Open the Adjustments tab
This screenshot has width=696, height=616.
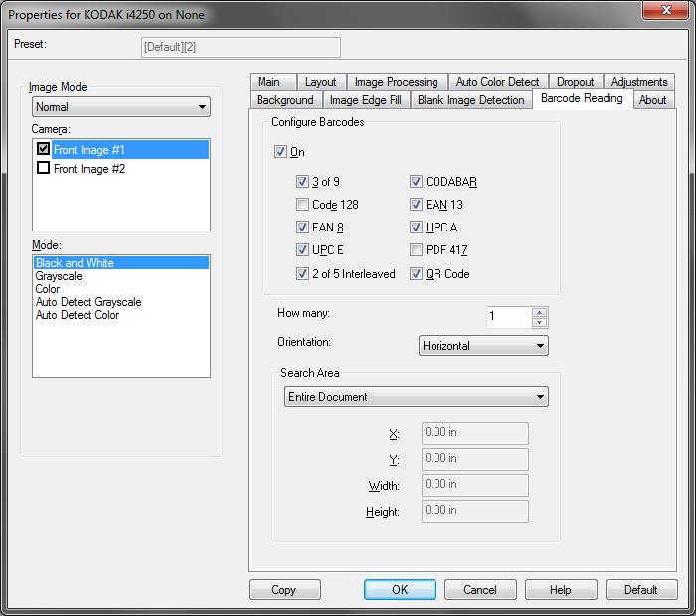[639, 82]
